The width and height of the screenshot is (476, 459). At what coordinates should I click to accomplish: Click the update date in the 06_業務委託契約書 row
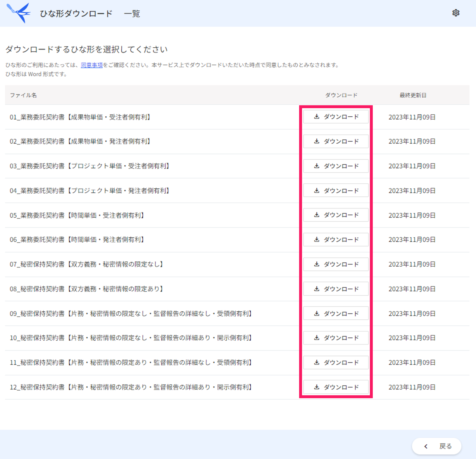412,240
